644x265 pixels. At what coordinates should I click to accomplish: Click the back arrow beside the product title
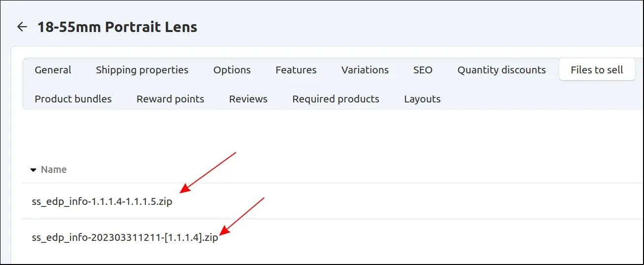click(22, 27)
